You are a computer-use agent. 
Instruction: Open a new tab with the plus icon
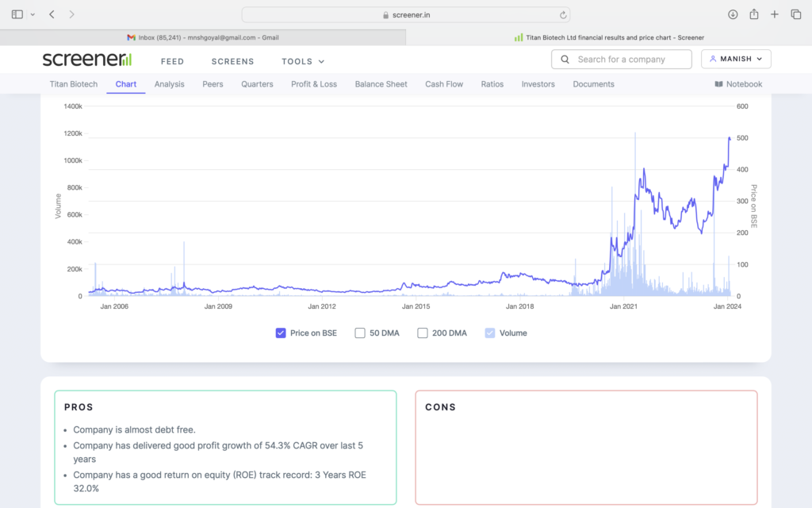click(774, 14)
